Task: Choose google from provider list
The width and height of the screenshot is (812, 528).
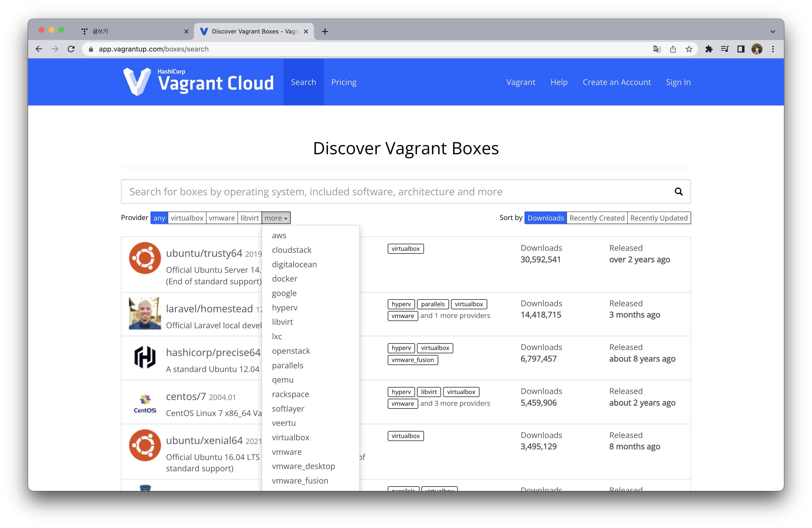Action: pos(310,293)
